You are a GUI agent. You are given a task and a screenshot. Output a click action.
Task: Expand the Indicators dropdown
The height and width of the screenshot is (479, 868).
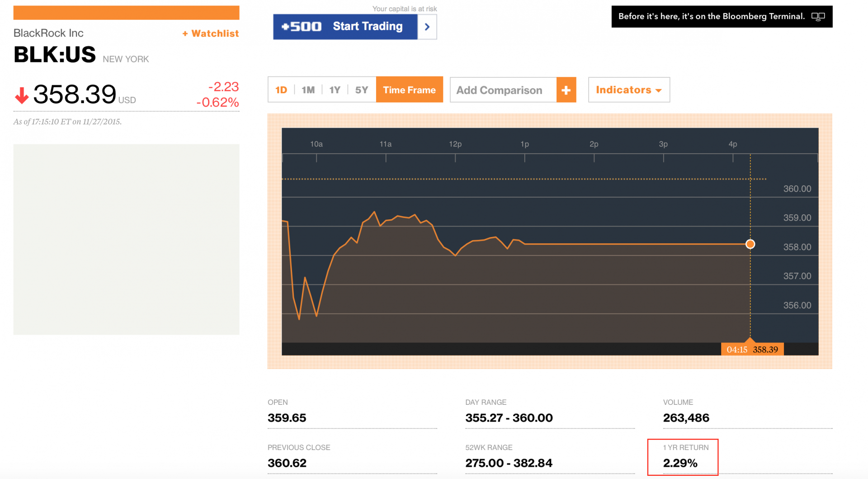[628, 90]
